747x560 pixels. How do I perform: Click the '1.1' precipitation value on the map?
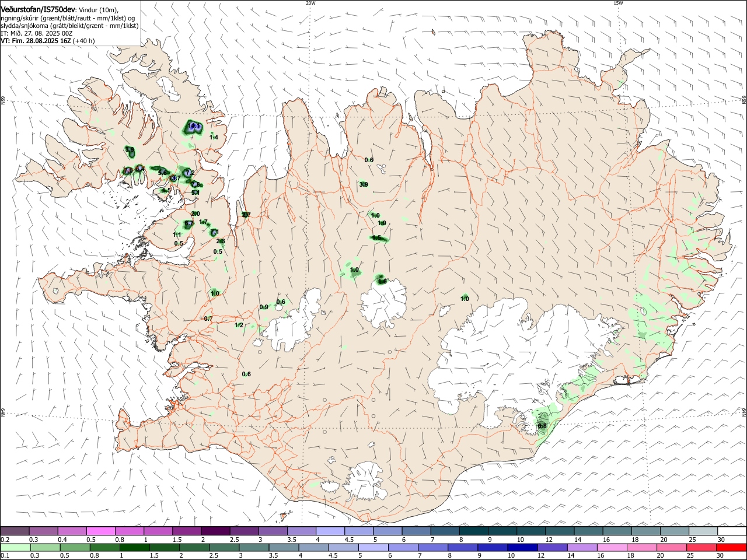177,235
